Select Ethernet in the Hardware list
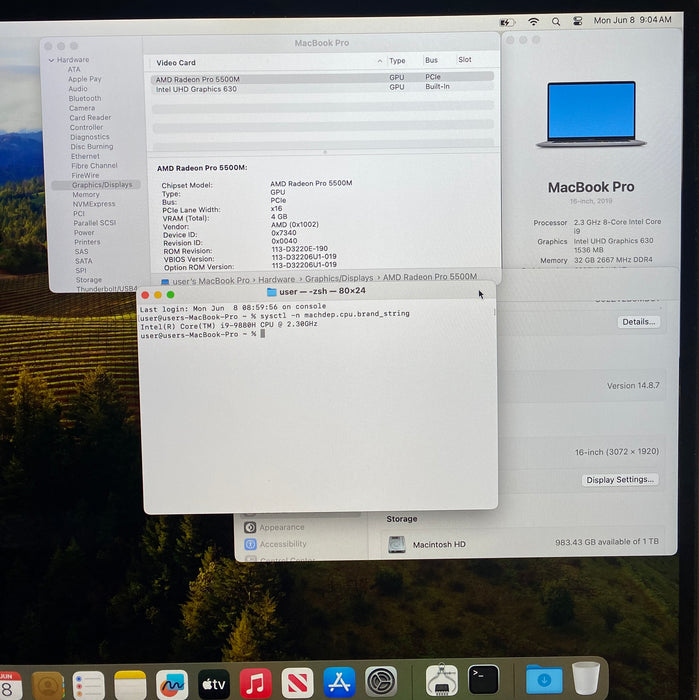699x700 pixels. [x=85, y=156]
